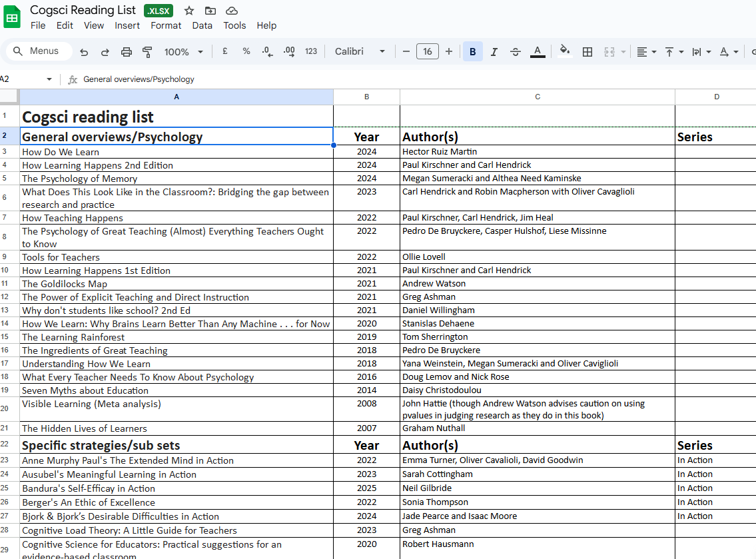Open the fill colour picker

[x=565, y=51]
